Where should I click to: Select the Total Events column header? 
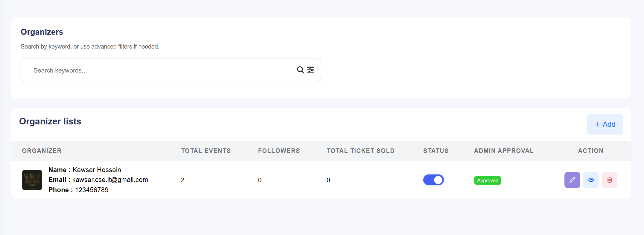pyautogui.click(x=206, y=151)
